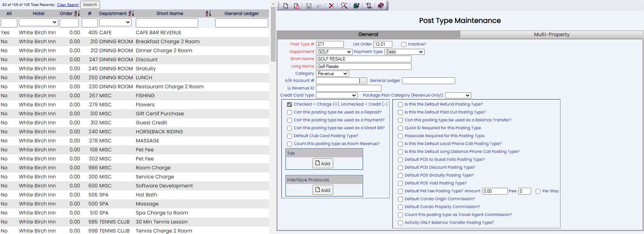This screenshot has height=234, width=644.
Task: Click the red X delete icon
Action: pos(331,6)
